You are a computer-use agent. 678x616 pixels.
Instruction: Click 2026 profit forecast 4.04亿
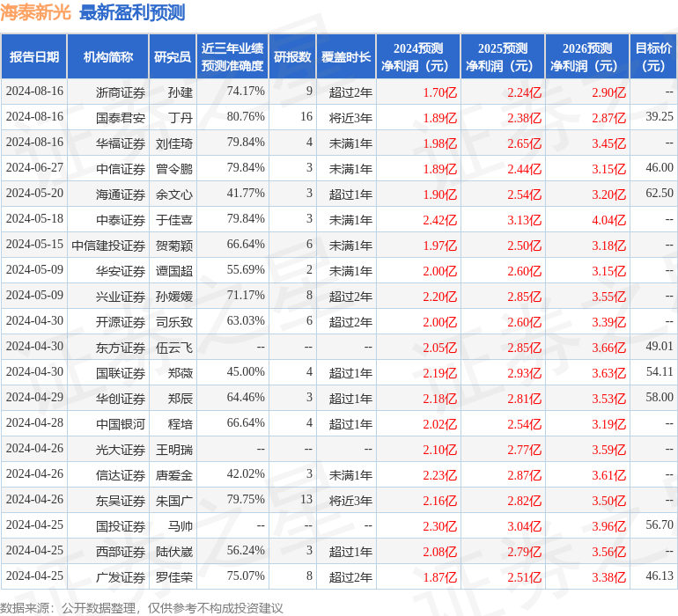point(608,220)
